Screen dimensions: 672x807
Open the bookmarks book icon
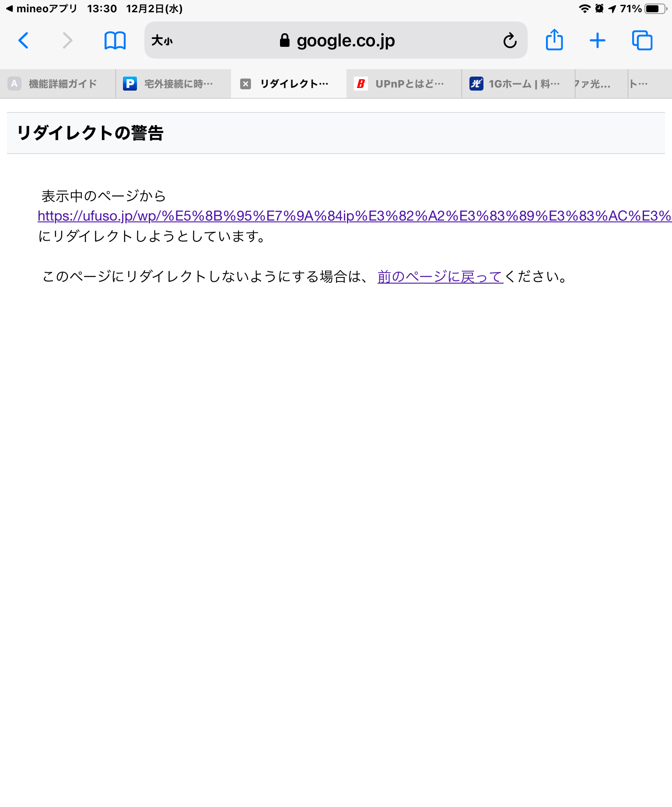115,41
